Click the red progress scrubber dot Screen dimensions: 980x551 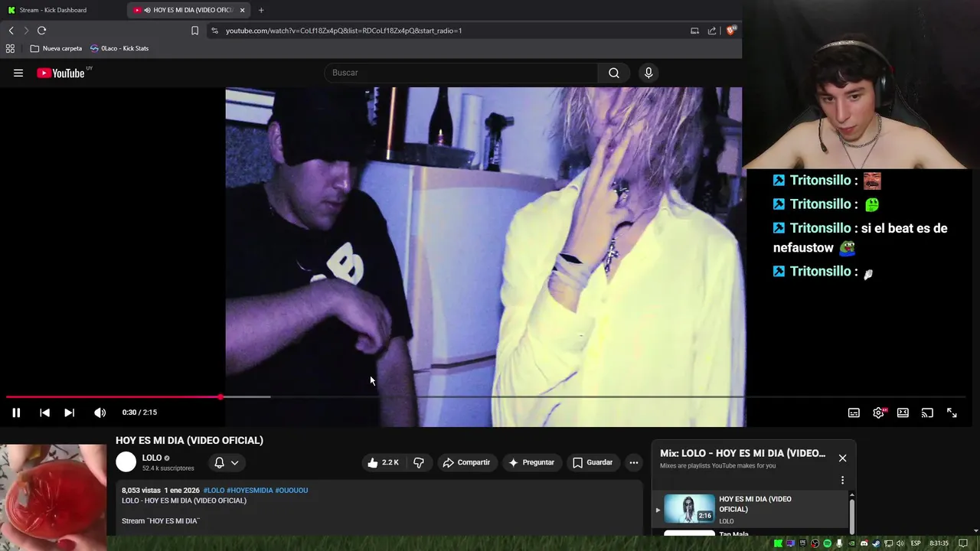pos(220,396)
